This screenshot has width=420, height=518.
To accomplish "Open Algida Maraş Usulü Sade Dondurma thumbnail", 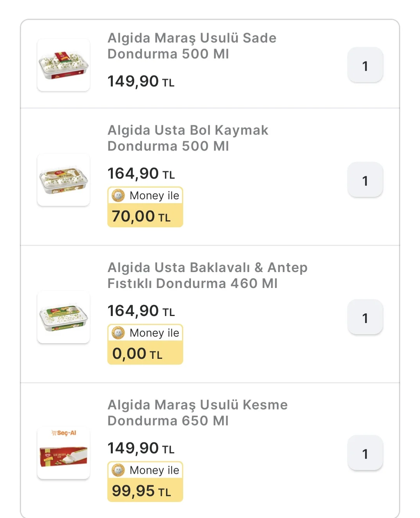I will click(x=63, y=65).
